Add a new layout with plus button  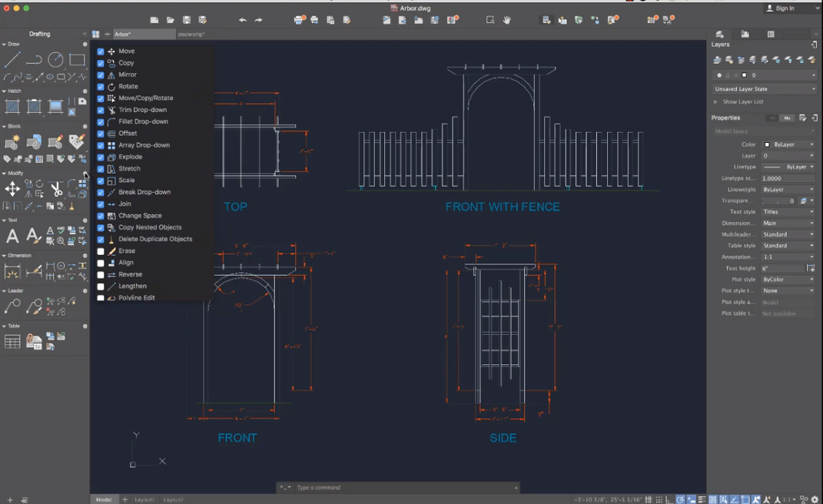coord(125,500)
